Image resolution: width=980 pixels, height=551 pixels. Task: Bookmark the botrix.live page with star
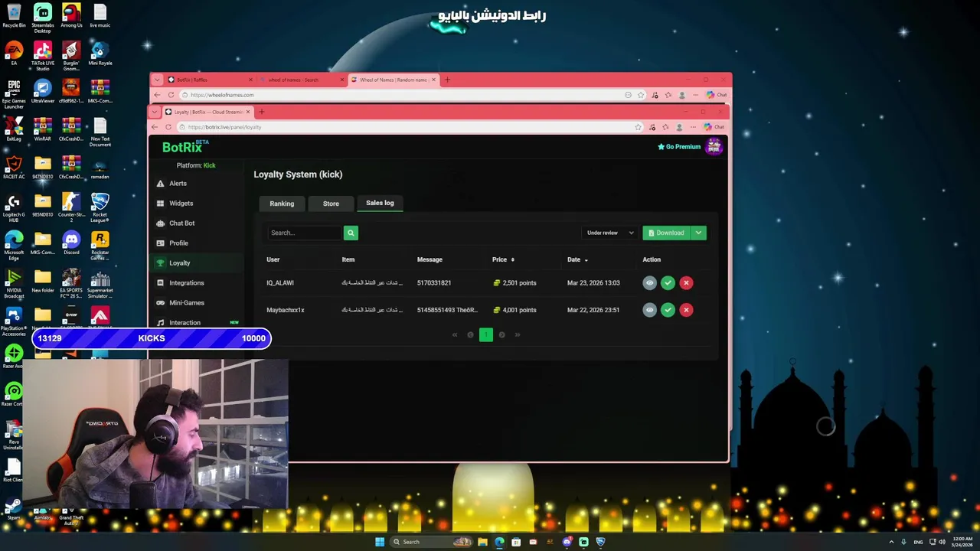pyautogui.click(x=638, y=127)
